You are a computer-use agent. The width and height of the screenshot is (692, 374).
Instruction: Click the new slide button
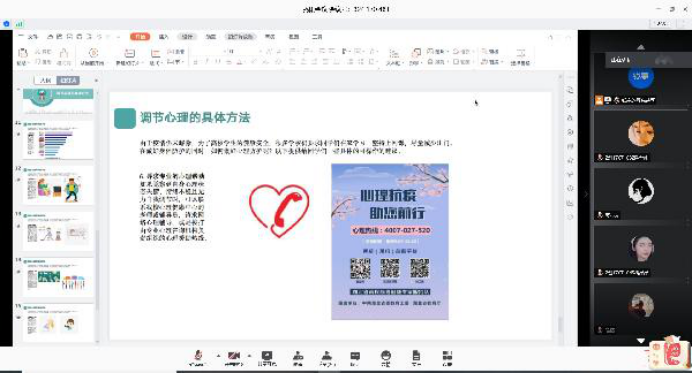[x=129, y=57]
